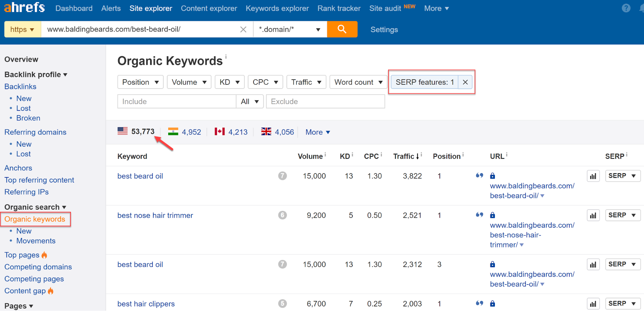644x311 pixels.
Task: Open Top pages in the sidebar
Action: click(x=22, y=255)
